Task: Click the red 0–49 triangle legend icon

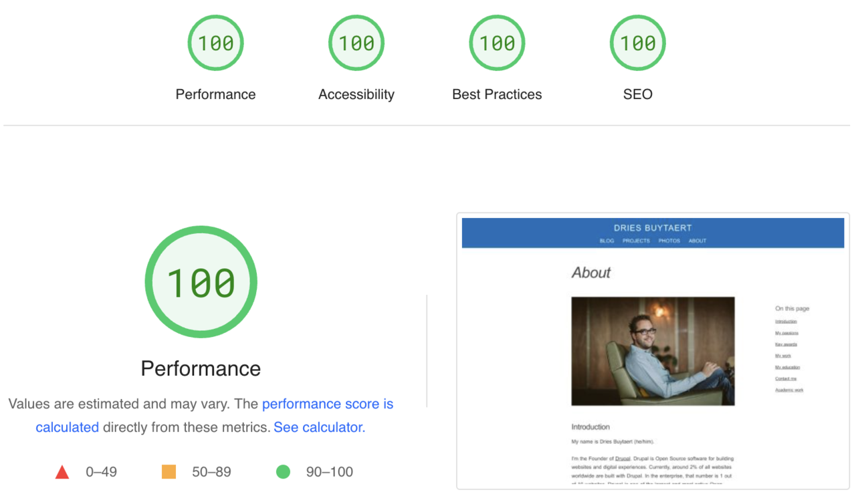Action: point(62,471)
